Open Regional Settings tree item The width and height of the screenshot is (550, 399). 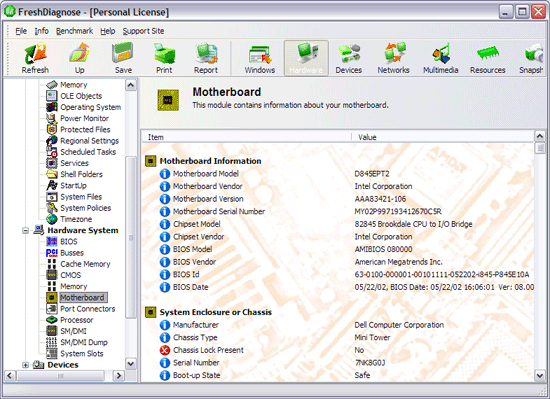(x=89, y=141)
